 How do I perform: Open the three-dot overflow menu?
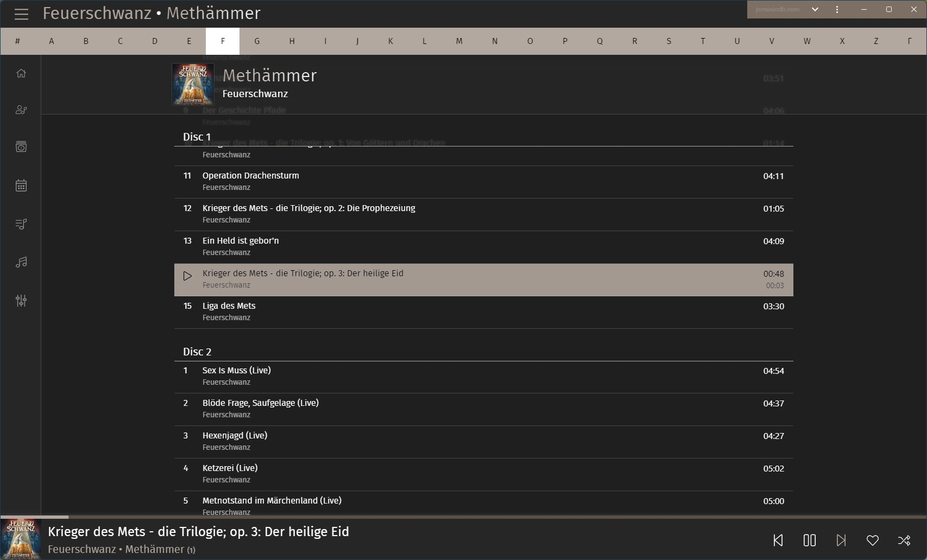click(x=837, y=9)
